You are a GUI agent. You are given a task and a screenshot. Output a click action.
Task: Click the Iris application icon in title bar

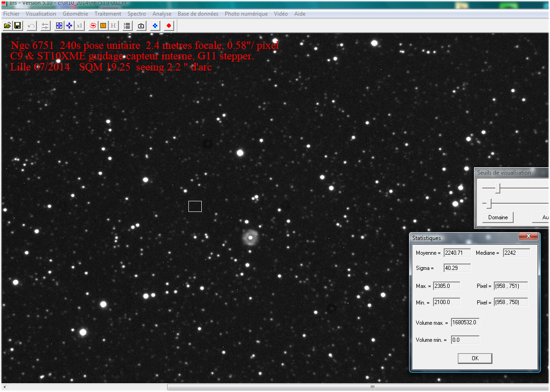coord(4,3)
